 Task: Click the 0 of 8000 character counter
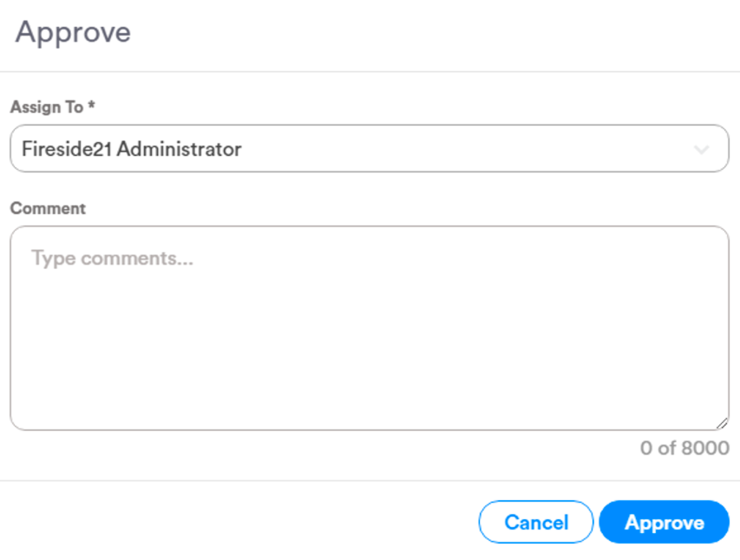pyautogui.click(x=684, y=448)
